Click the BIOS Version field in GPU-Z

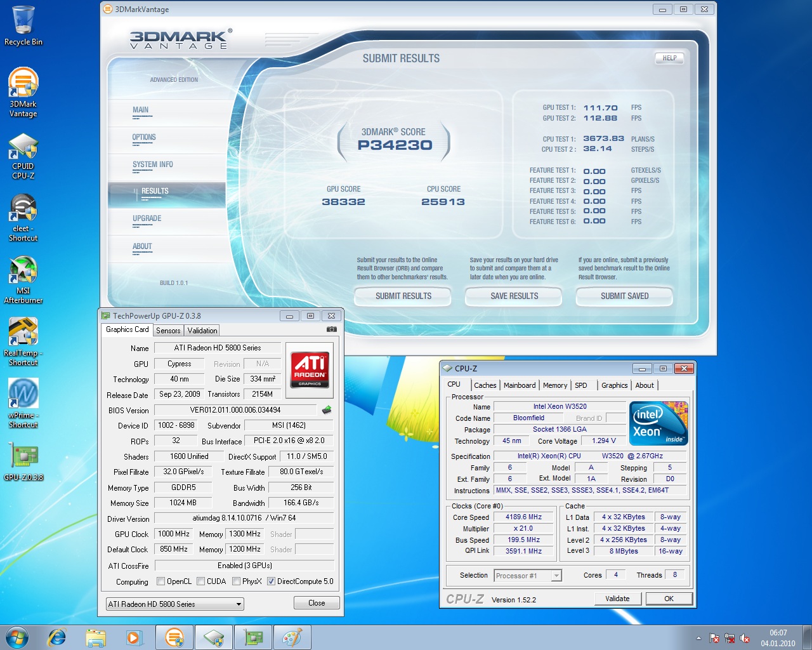coord(235,410)
